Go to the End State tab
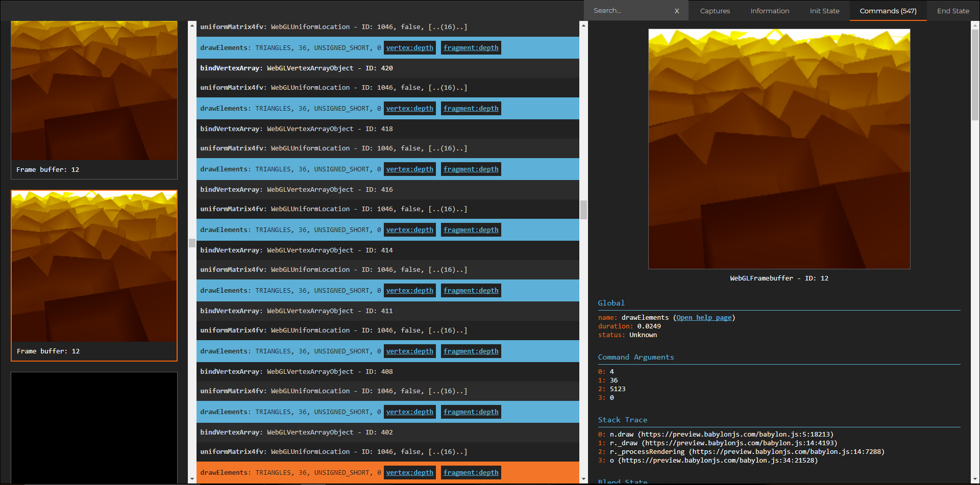980x485 pixels. pos(952,11)
